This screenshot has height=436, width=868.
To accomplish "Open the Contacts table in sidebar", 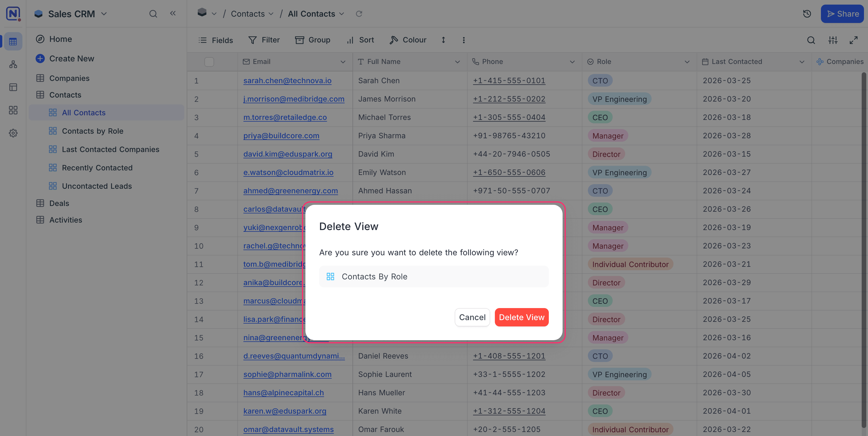I will click(106, 95).
